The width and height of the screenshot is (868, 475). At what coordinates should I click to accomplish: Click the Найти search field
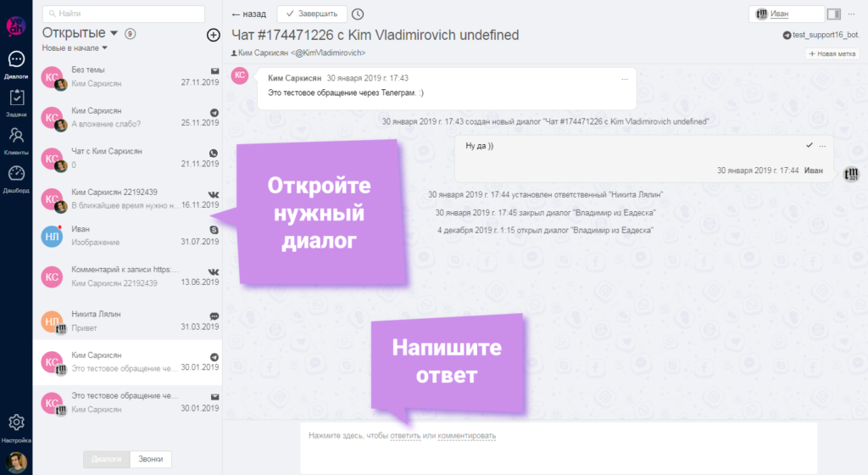124,14
